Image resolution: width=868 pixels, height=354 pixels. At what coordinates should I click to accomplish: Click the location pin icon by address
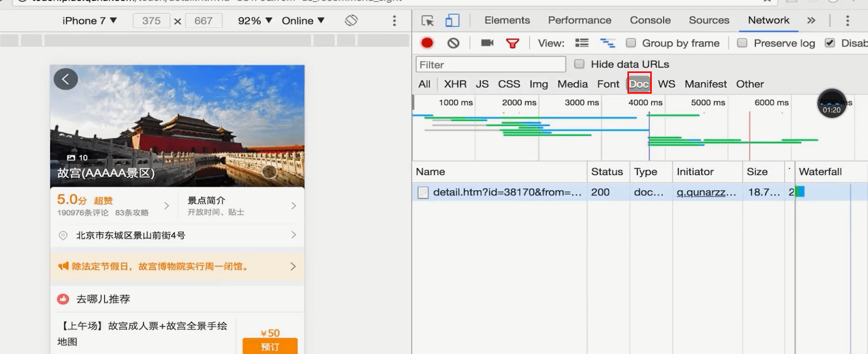[63, 235]
